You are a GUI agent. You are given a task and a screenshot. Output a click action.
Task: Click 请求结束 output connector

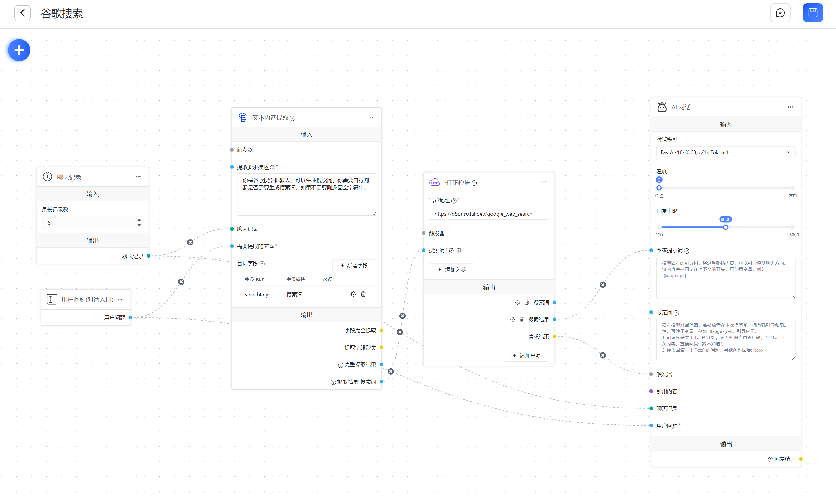pyautogui.click(x=554, y=336)
